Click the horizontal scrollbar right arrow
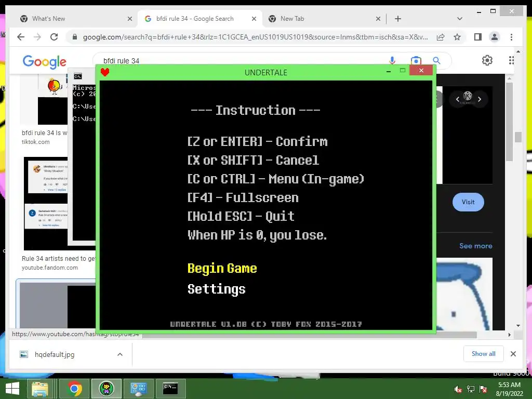Screen dimensions: 532x399 click(x=509, y=335)
